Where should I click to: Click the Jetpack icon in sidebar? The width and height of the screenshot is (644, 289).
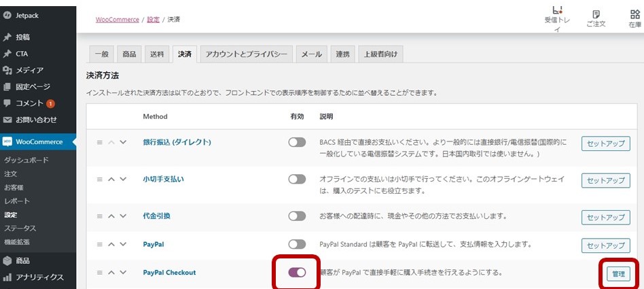click(7, 15)
